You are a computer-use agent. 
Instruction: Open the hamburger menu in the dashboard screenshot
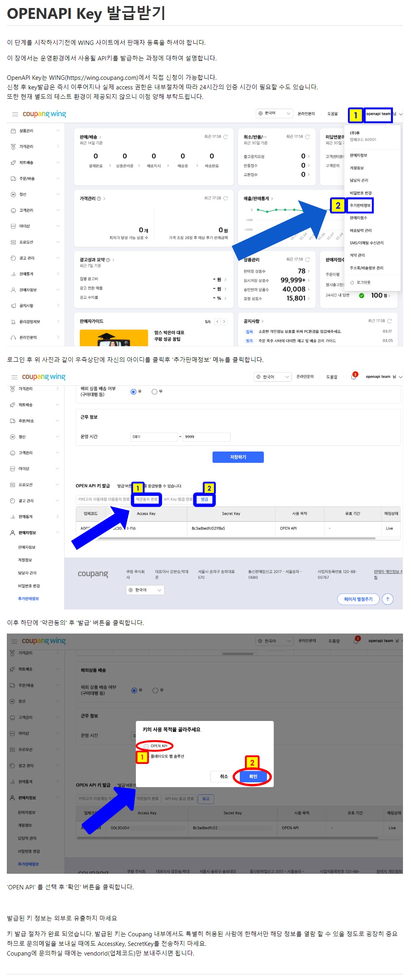pyautogui.click(x=15, y=114)
